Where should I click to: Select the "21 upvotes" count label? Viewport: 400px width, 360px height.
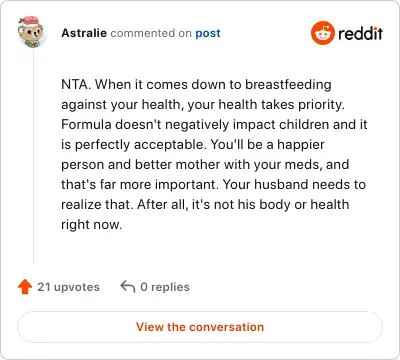[68, 287]
